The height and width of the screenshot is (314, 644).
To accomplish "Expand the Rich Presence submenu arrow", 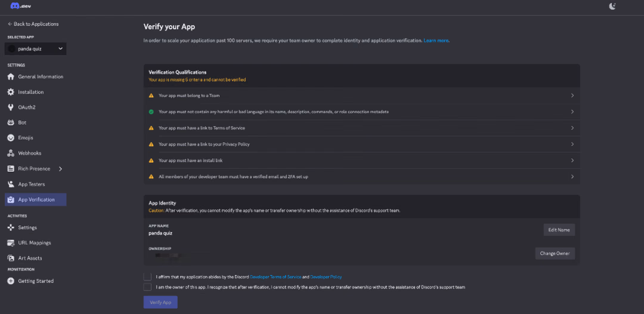I will pos(60,168).
